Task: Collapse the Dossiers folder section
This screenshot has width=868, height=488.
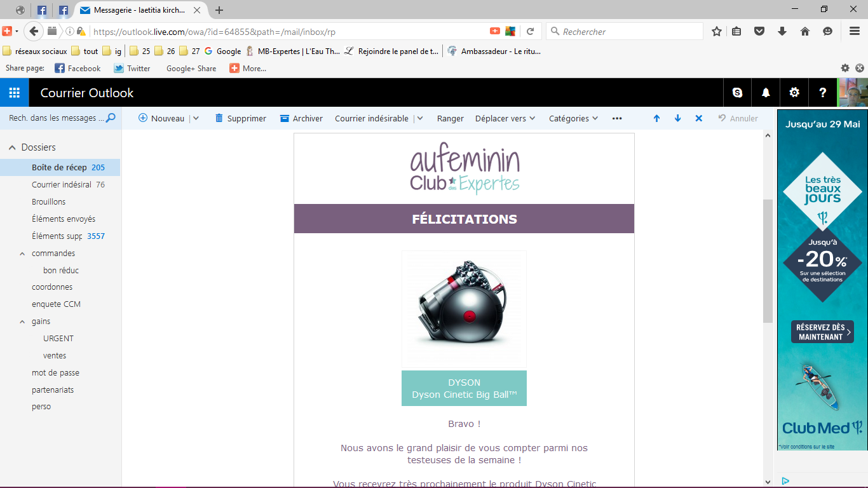Action: [12, 147]
